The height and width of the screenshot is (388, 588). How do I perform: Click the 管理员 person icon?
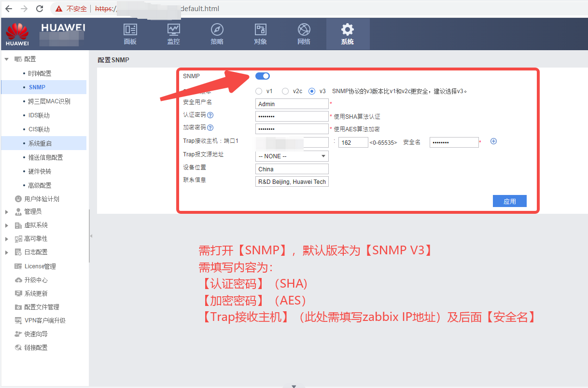[x=18, y=212]
